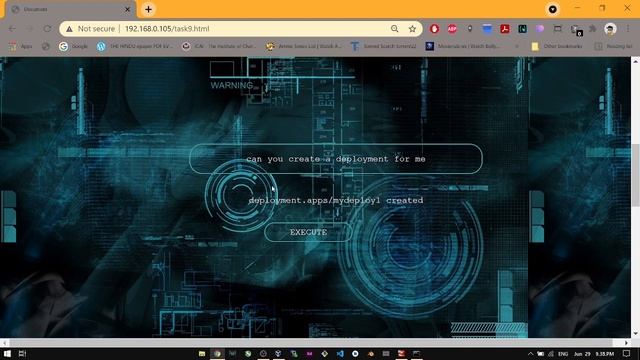640x360 pixels.
Task: Open the Google bookmark
Action: click(x=73, y=46)
